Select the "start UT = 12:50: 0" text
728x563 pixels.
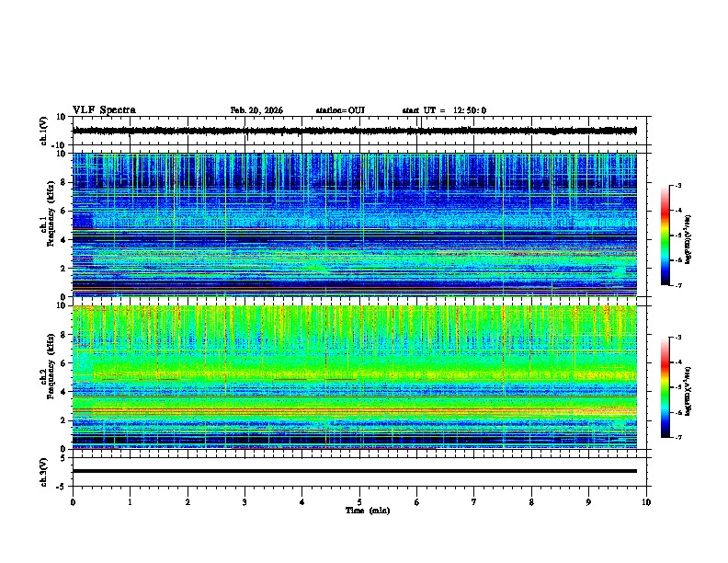[444, 110]
